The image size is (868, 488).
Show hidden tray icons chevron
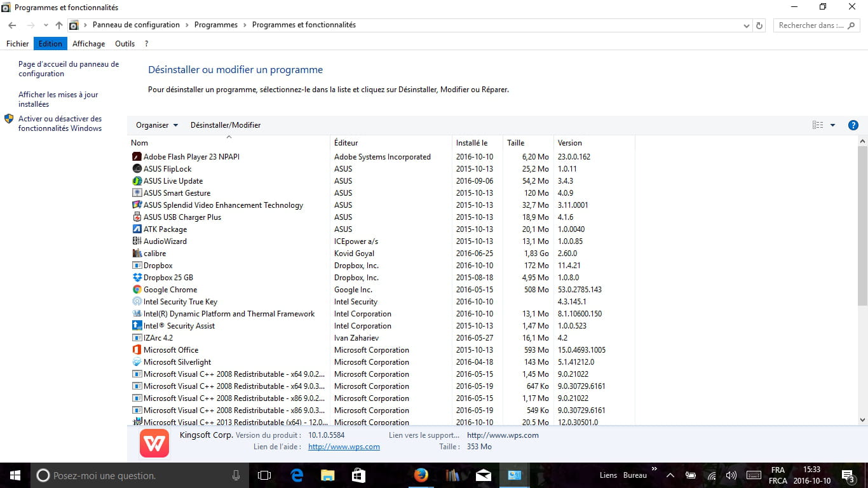coord(670,475)
